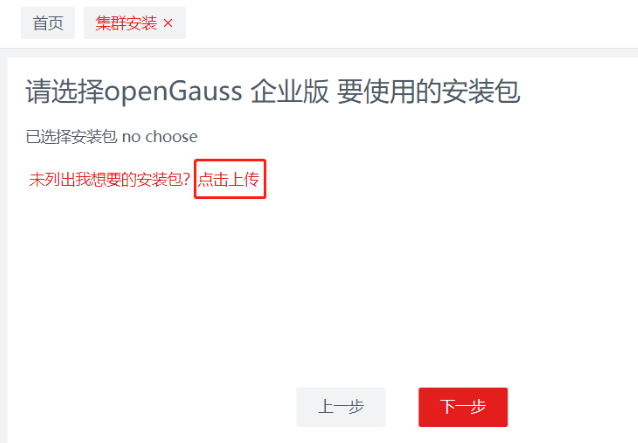The image size is (638, 443).
Task: Dismiss cluster install tab using red ×
Action: pos(168,23)
